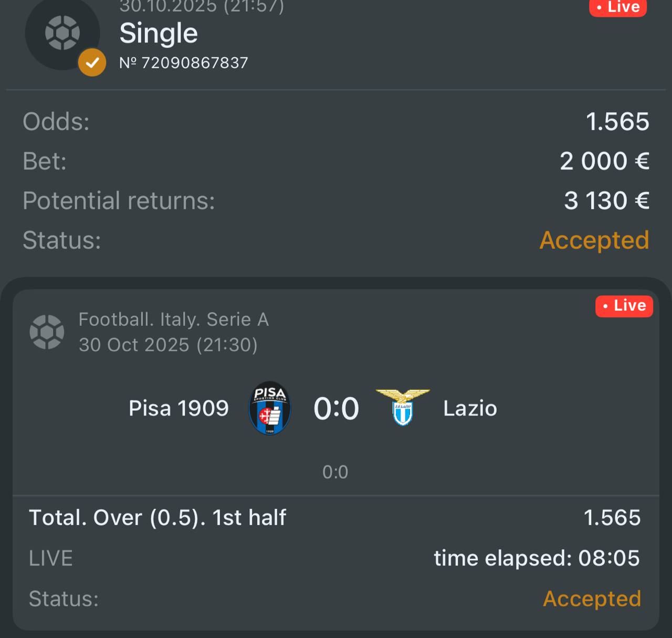Open Football. Italy. Serie A league label
672x638 pixels.
tap(173, 320)
